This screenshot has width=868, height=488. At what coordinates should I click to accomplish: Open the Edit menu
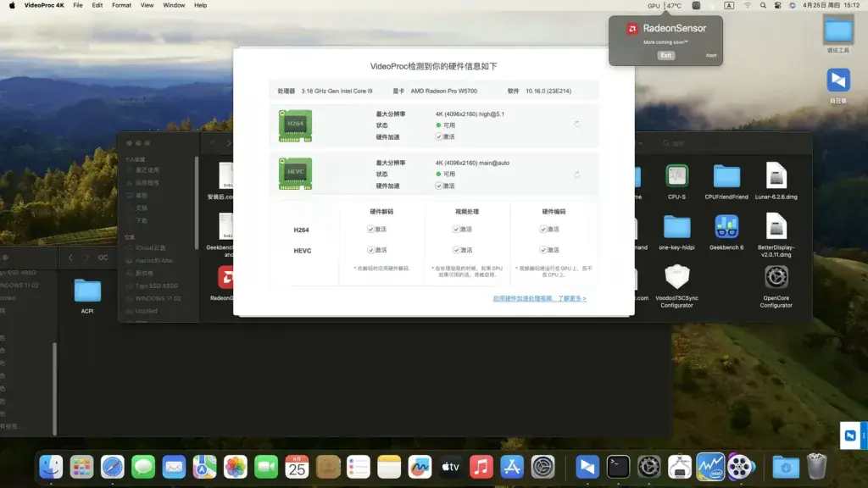click(x=97, y=6)
